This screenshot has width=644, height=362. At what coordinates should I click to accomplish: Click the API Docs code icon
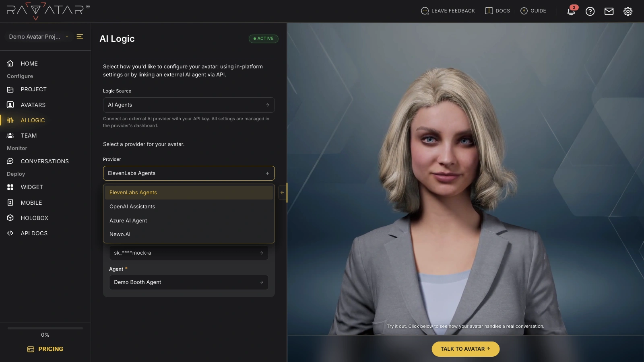[10, 233]
